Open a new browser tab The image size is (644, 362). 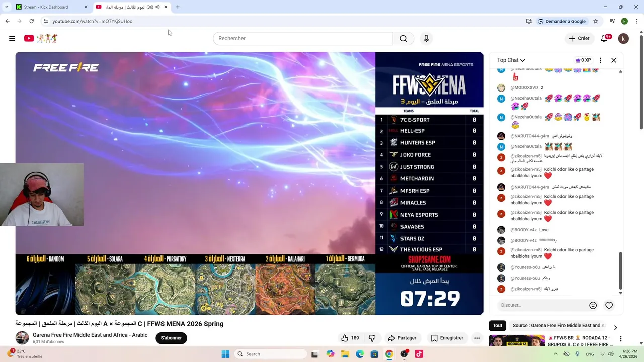pyautogui.click(x=178, y=7)
